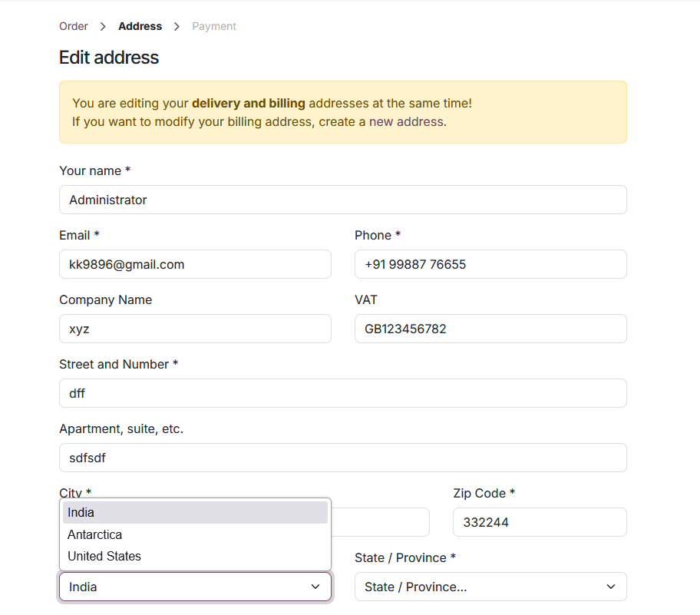Click the Address breadcrumb step
Viewport: 700px width, 615px height.
point(140,26)
